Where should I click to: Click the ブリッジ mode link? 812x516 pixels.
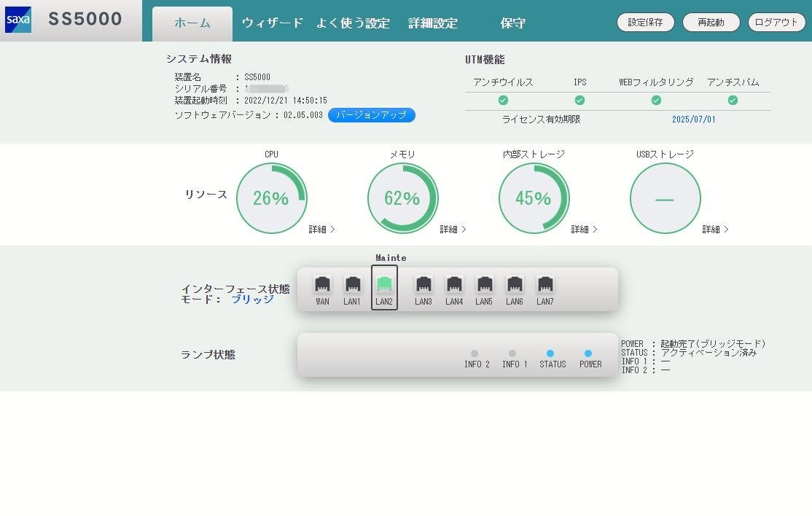[x=252, y=299]
